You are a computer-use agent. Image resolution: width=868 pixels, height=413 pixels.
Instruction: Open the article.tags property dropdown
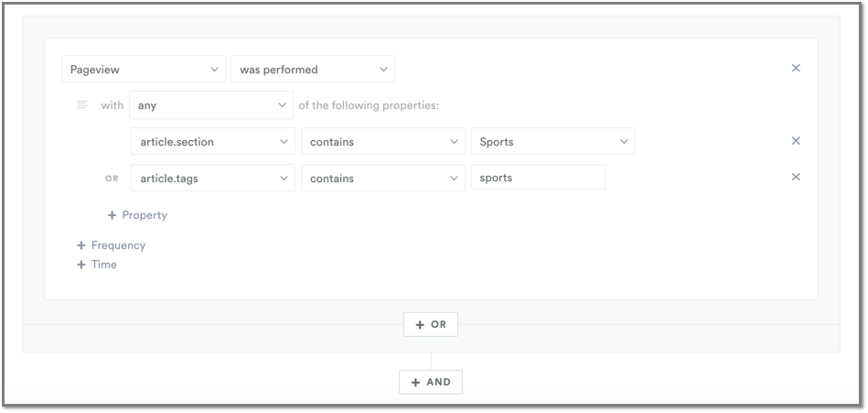point(213,178)
